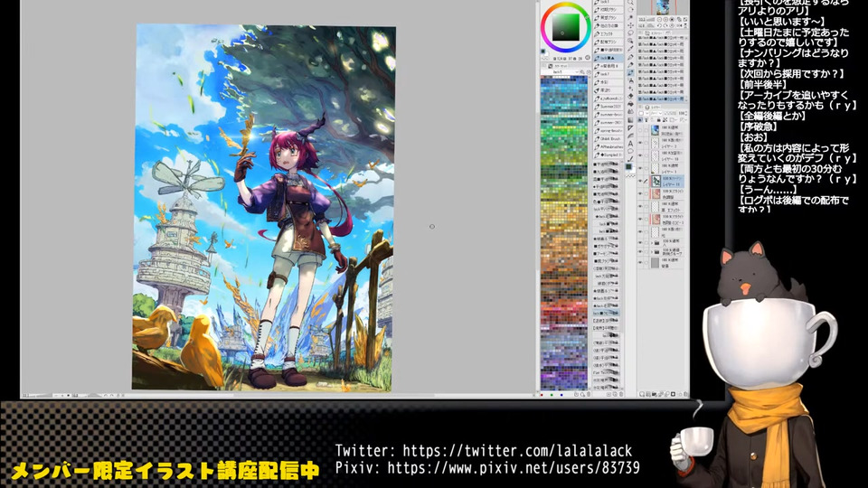The height and width of the screenshot is (488, 868).
Task: Select the Airbrush tool
Action: [630, 81]
